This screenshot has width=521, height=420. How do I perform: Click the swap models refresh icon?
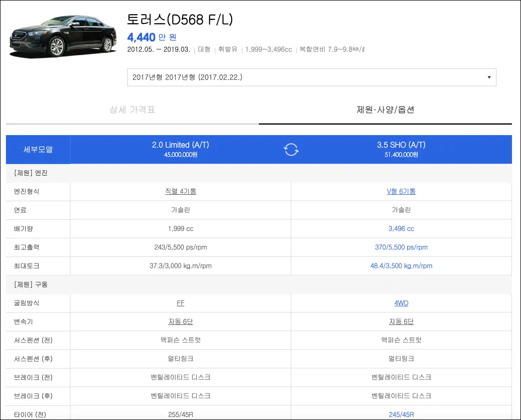click(291, 150)
